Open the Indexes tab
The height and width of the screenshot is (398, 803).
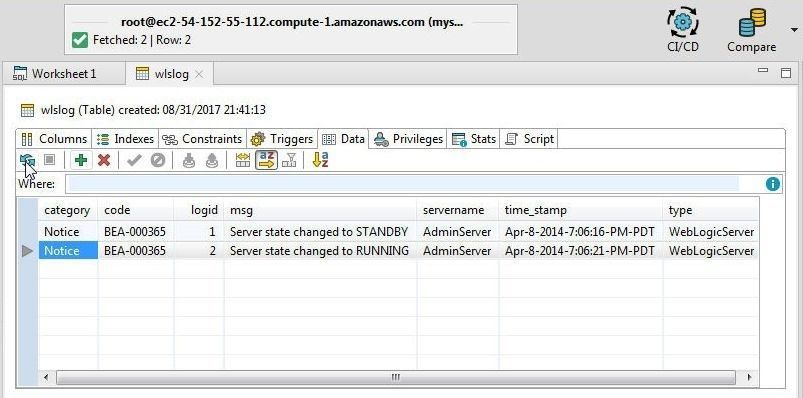tap(125, 139)
